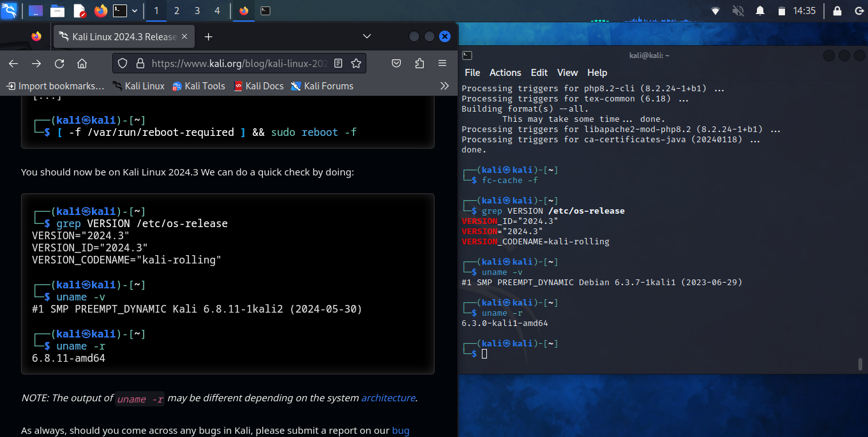
Task: Open the Kali applications menu
Action: point(9,10)
